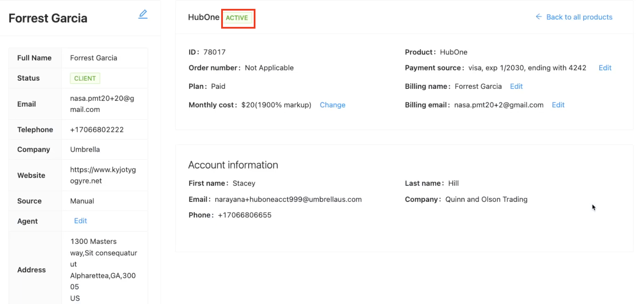Click the HubOne product title heading
Image resolution: width=644 pixels, height=304 pixels.
pos(204,17)
